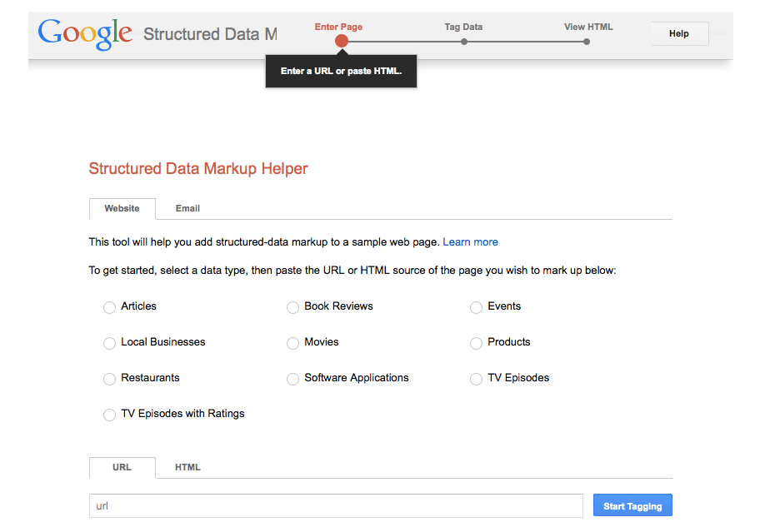This screenshot has width=780, height=532.
Task: Select the Local Businesses option
Action: pyautogui.click(x=109, y=343)
